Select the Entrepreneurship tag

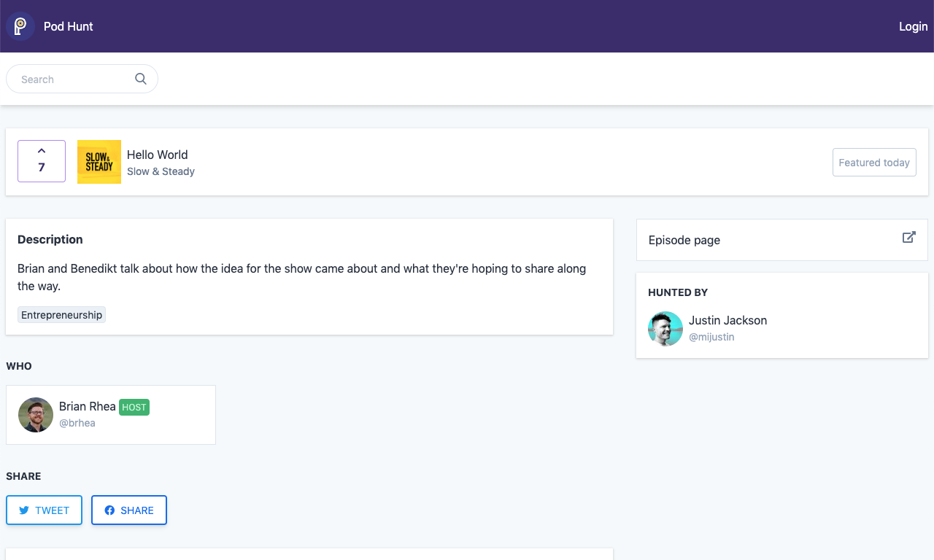61,315
